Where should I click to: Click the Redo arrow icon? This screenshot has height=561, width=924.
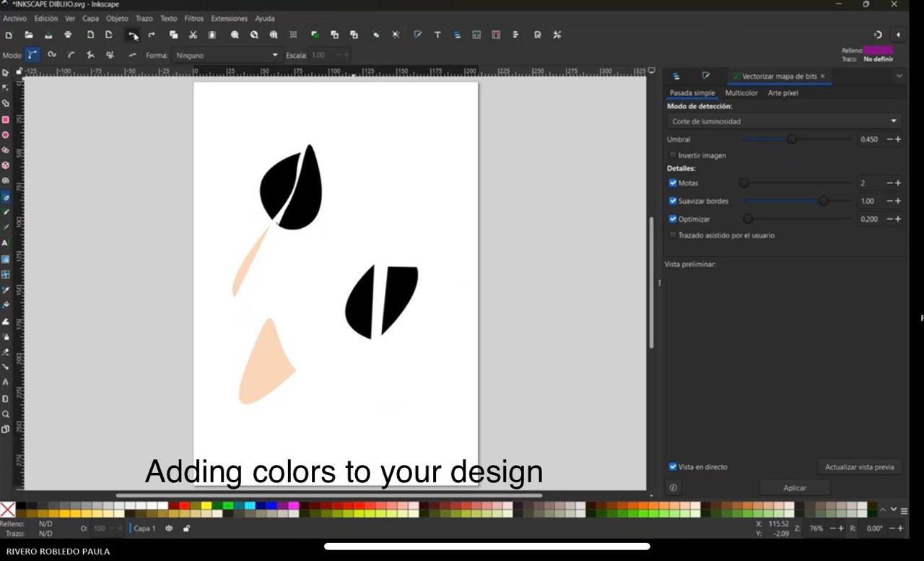(x=152, y=35)
